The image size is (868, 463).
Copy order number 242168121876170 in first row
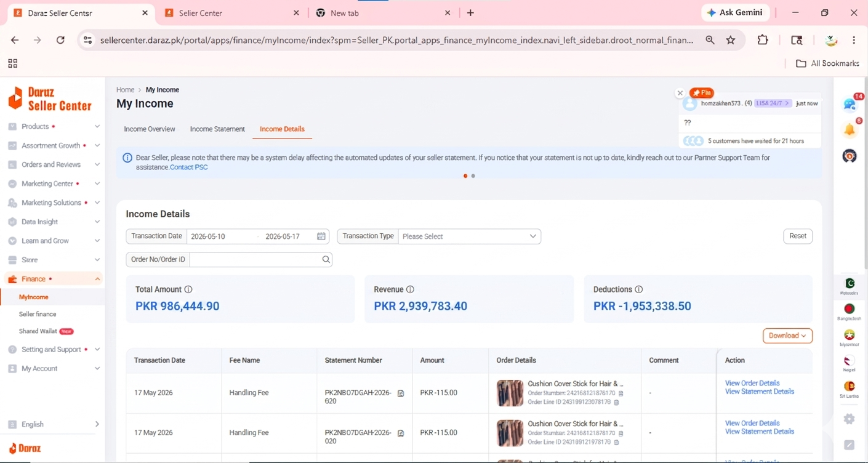coord(621,393)
